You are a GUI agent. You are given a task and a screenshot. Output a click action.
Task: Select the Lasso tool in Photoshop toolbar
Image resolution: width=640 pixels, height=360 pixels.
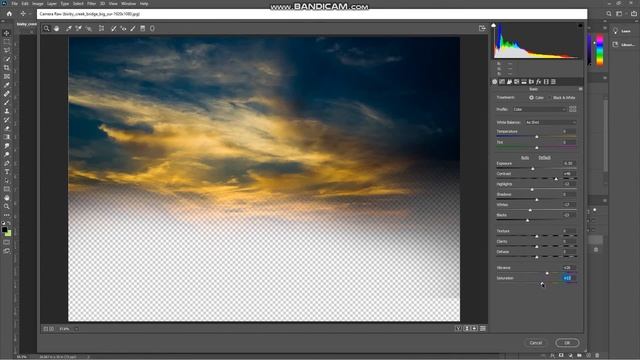click(7, 50)
